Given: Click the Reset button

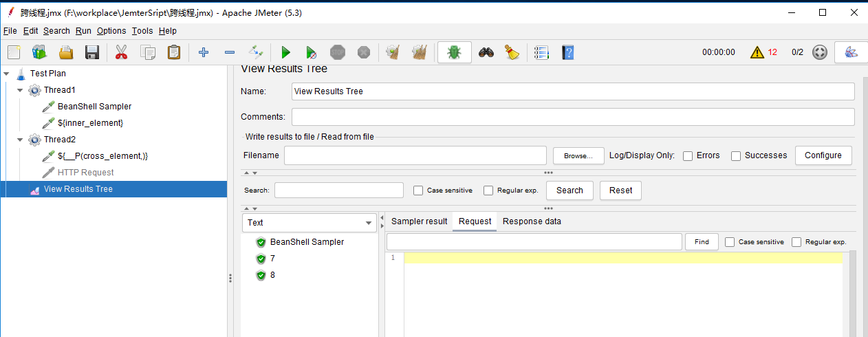Looking at the screenshot, I should pos(620,191).
